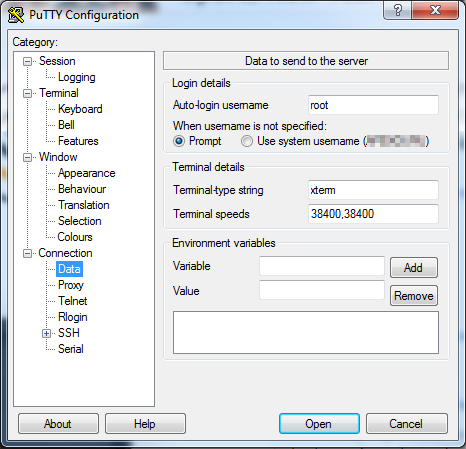Go to the Colours category
Screen dimensions: 466x449
point(75,237)
